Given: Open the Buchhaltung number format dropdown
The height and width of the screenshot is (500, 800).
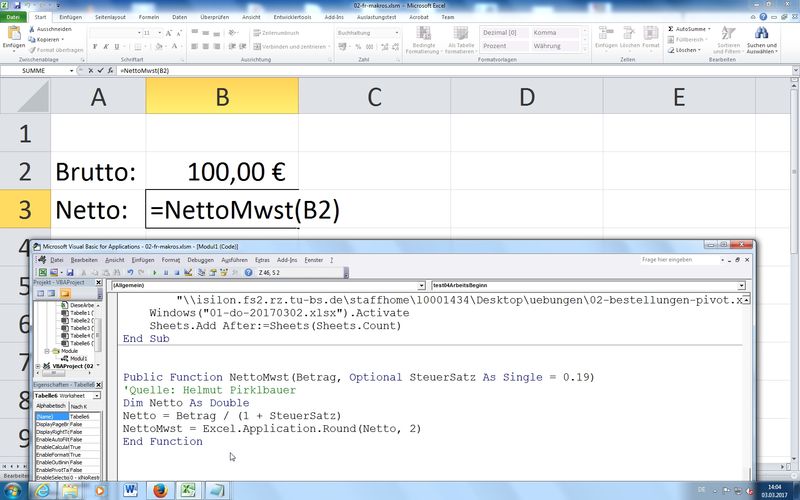Looking at the screenshot, I should coord(396,33).
